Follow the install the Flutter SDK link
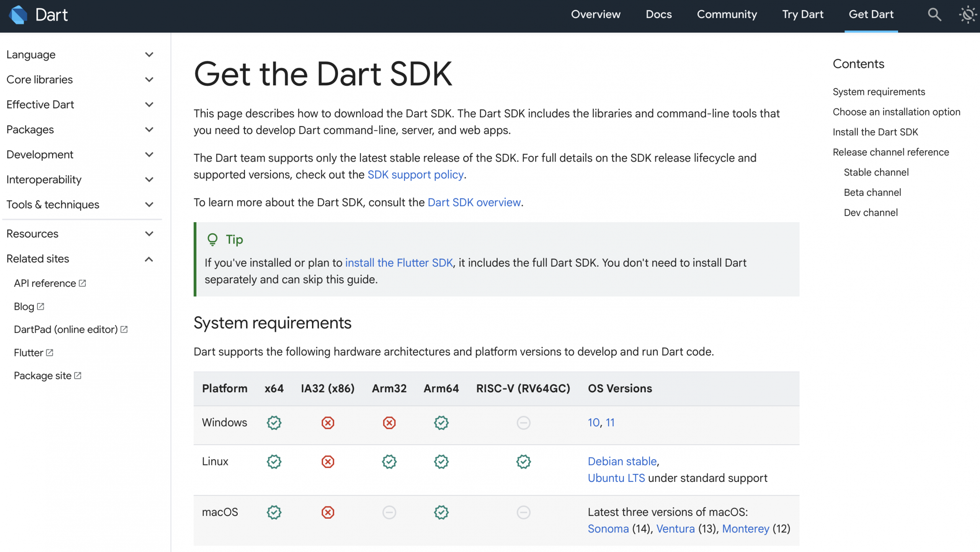The width and height of the screenshot is (980, 552). pyautogui.click(x=399, y=263)
